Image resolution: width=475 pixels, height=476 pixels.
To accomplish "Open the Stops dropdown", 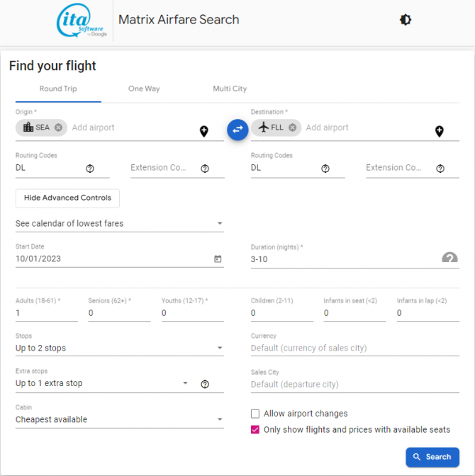I will click(120, 348).
